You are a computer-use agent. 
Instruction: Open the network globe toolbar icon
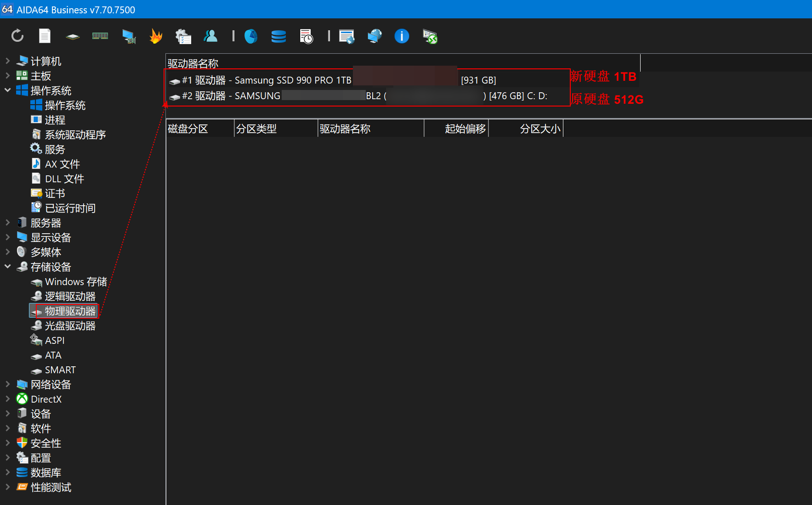375,36
